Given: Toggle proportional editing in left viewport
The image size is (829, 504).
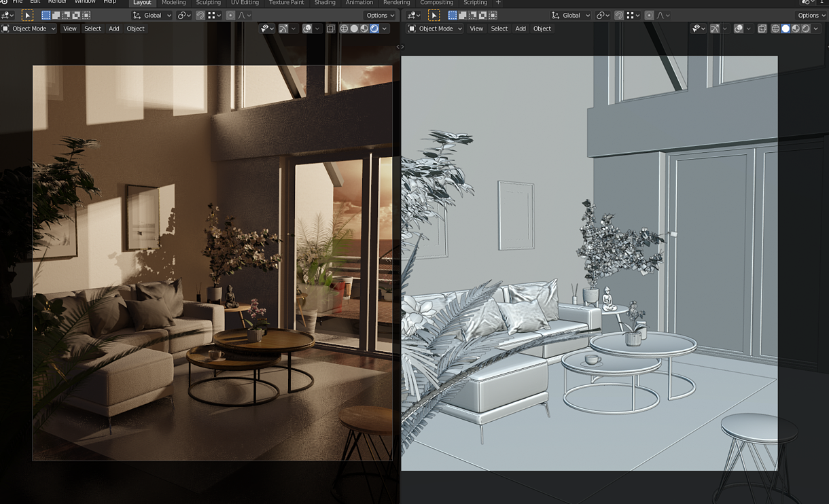Looking at the screenshot, I should click(x=230, y=15).
